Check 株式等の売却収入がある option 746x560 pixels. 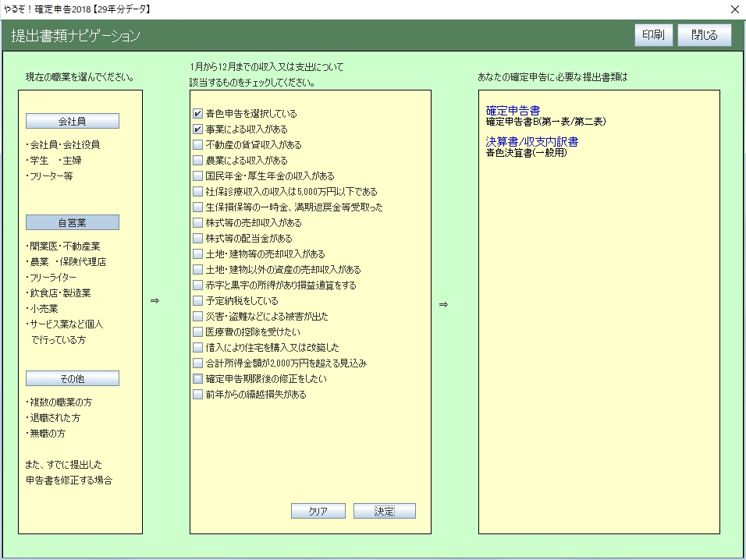(x=197, y=223)
